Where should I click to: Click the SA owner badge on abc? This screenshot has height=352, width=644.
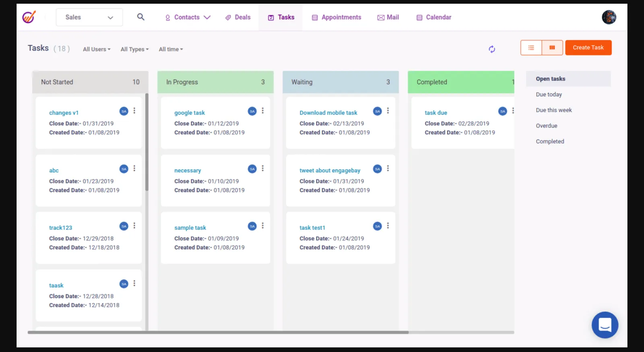pos(124,169)
